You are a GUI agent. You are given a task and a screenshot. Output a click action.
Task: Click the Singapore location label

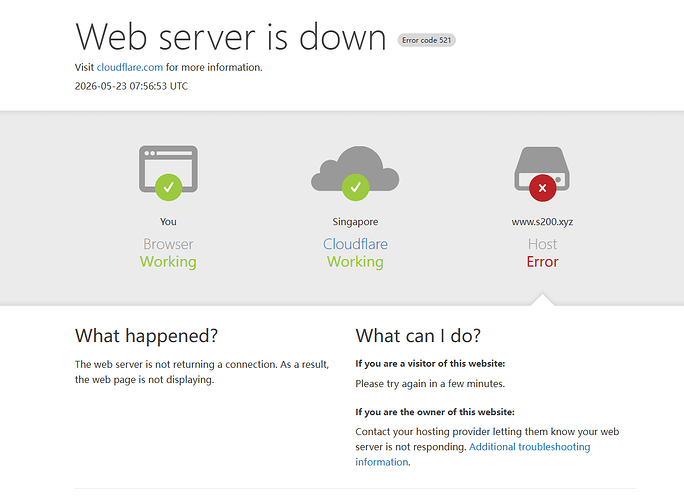click(x=355, y=222)
